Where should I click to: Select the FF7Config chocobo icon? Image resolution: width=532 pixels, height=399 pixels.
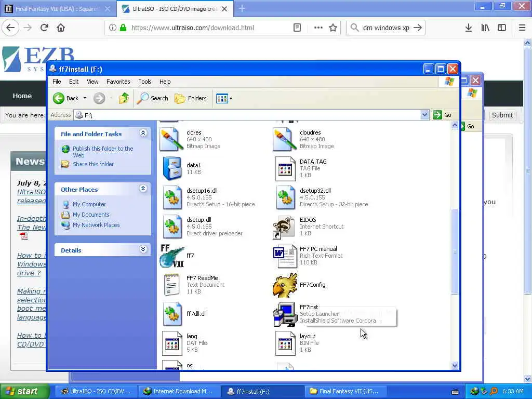point(285,285)
